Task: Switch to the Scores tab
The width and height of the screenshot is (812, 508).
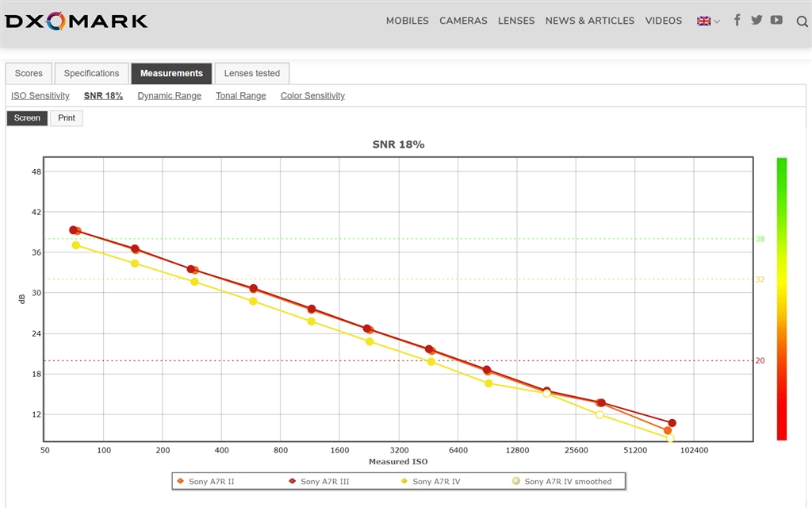Action: tap(29, 73)
